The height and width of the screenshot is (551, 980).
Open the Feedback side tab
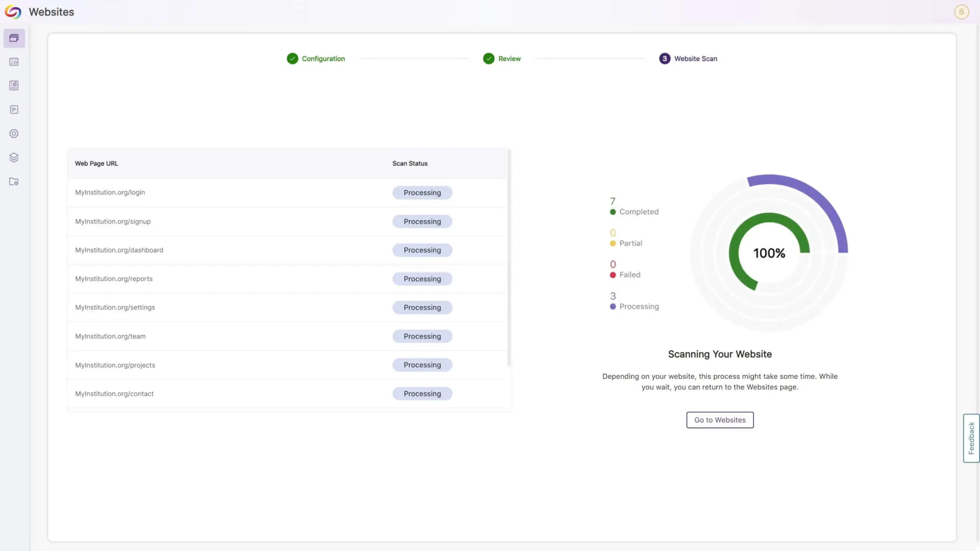[971, 438]
